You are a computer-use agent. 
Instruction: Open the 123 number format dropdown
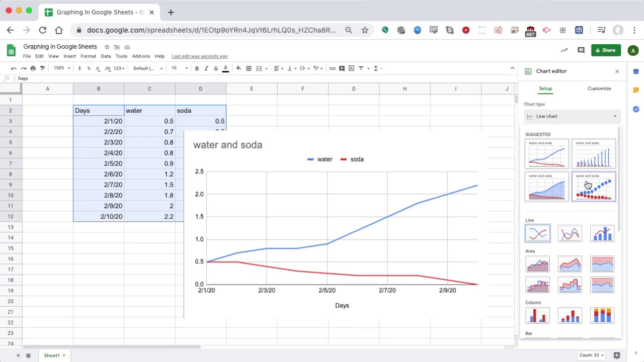click(119, 68)
